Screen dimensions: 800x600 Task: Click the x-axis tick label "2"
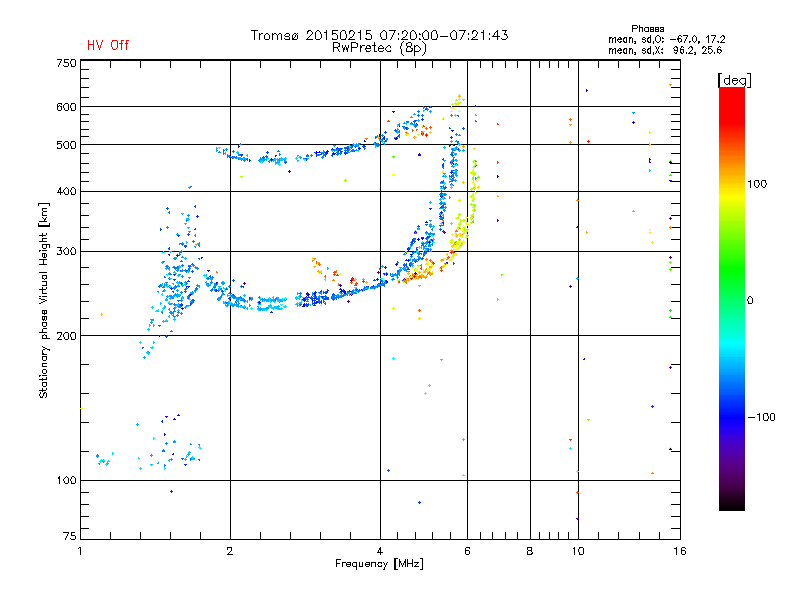tap(230, 551)
